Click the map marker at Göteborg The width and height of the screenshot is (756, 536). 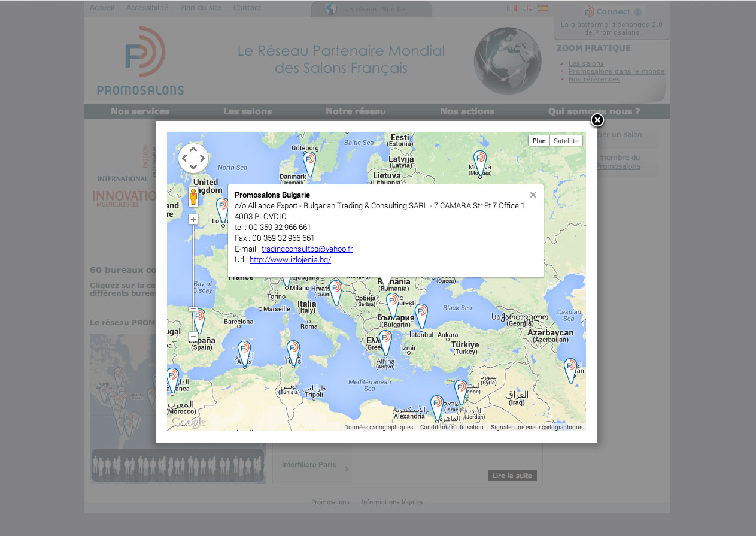click(x=309, y=163)
